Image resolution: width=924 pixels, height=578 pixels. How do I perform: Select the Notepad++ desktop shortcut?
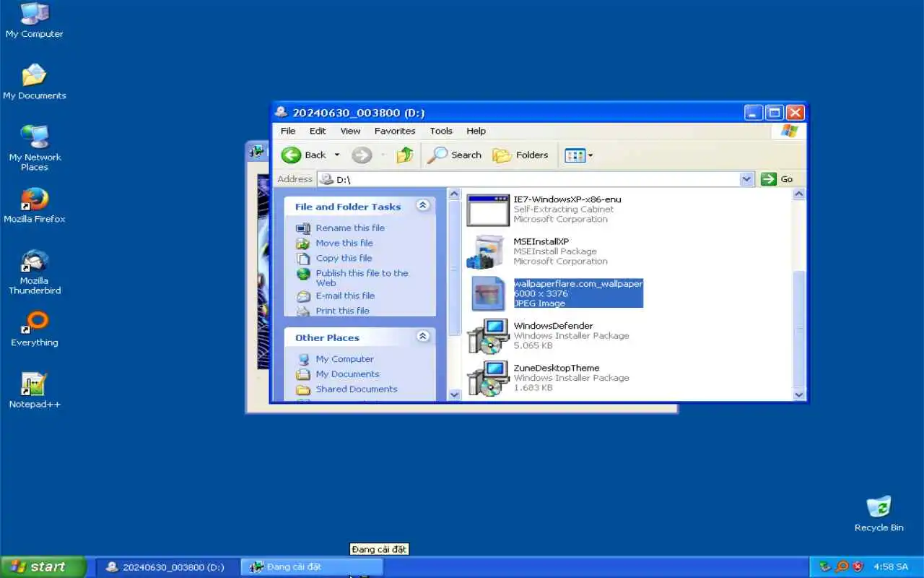pyautogui.click(x=34, y=390)
